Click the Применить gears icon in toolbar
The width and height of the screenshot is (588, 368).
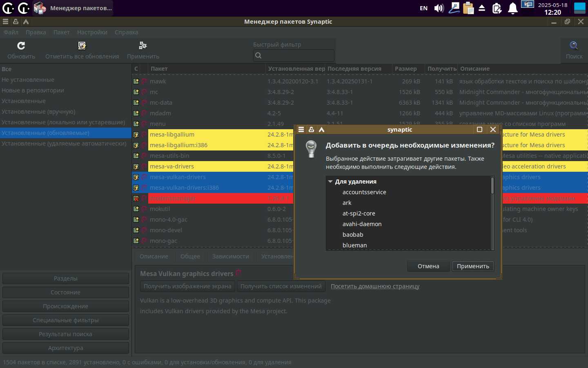[143, 45]
